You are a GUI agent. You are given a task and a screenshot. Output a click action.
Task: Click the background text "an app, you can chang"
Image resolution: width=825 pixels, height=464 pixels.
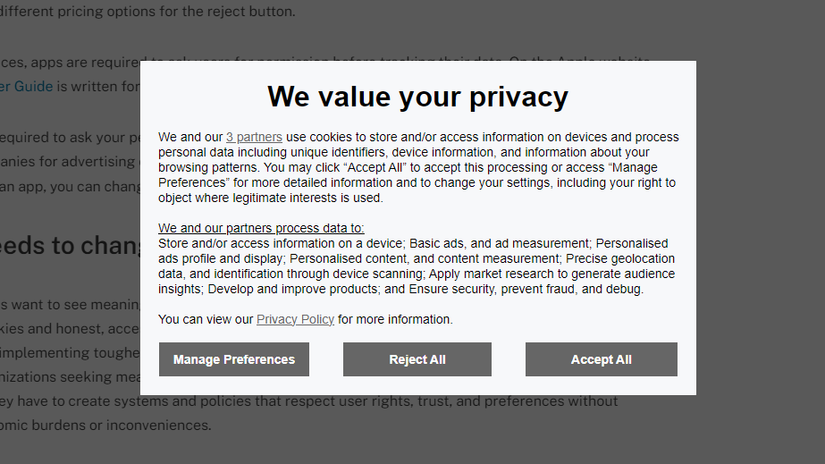coord(70,186)
